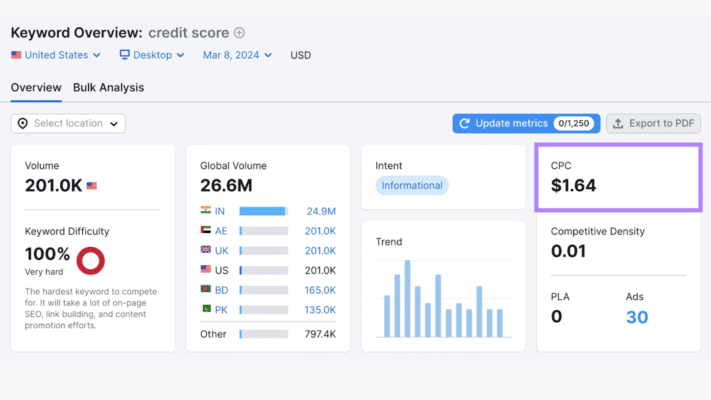711x400 pixels.
Task: Click the 0/1,250 counter badge
Action: [574, 123]
